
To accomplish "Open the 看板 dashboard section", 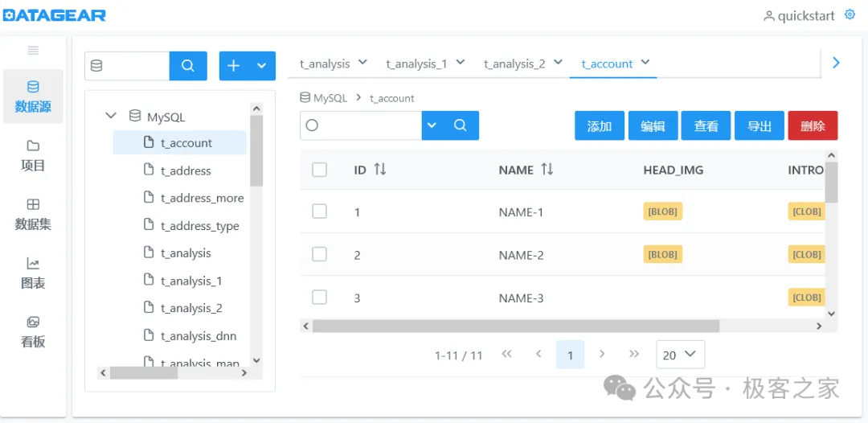I will click(x=33, y=332).
